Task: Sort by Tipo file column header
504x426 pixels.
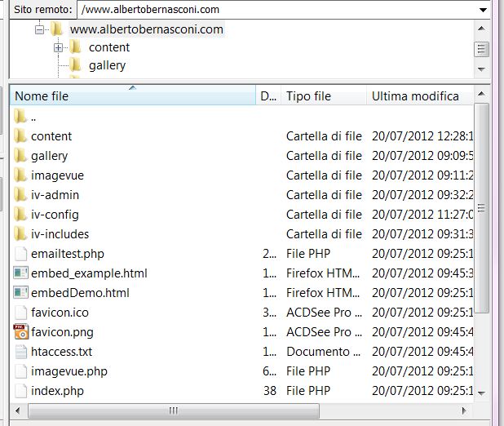Action: pos(324,95)
